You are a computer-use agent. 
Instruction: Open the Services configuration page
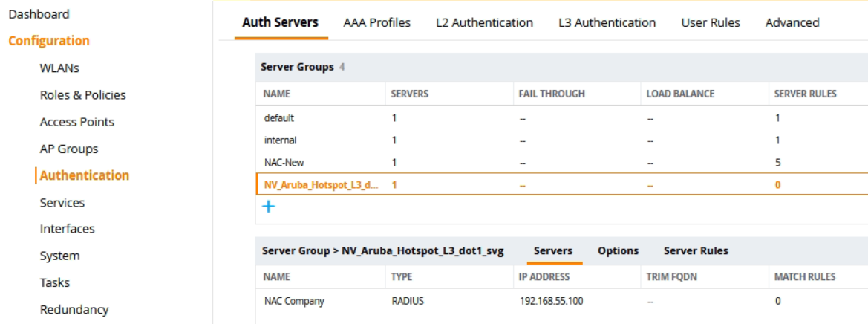pos(62,202)
